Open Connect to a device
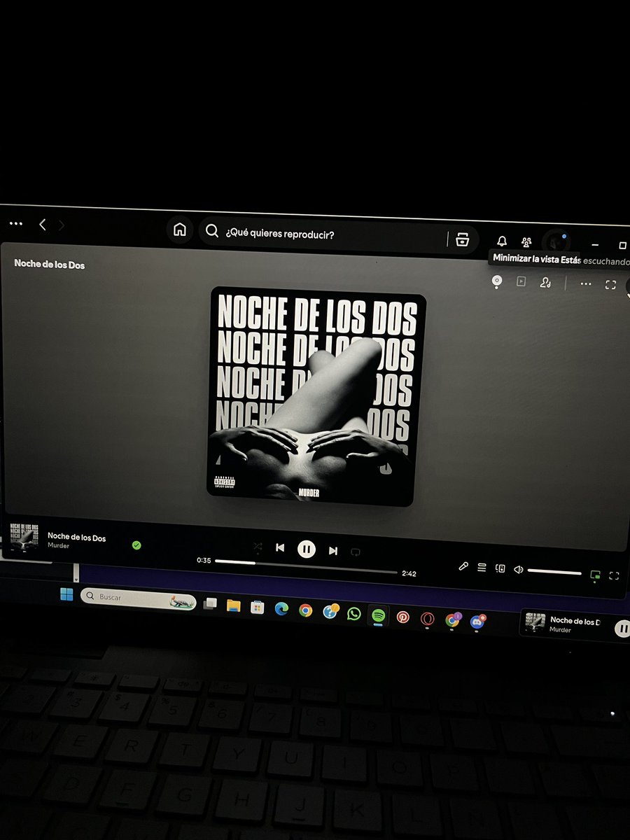The width and height of the screenshot is (630, 840). pos(500,568)
